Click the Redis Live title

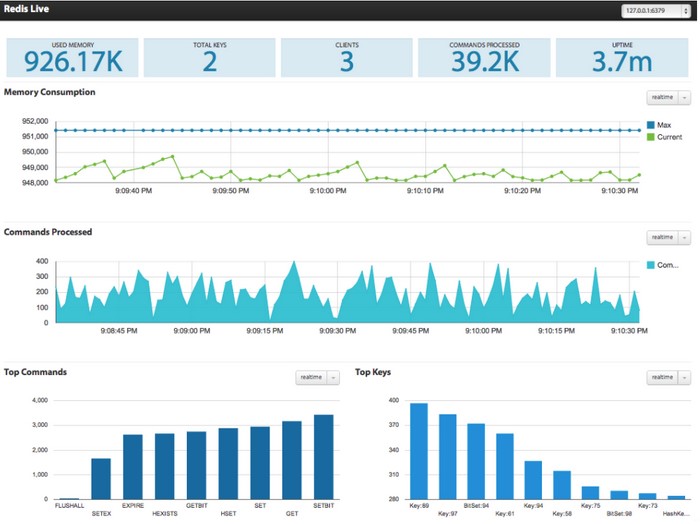click(x=26, y=8)
